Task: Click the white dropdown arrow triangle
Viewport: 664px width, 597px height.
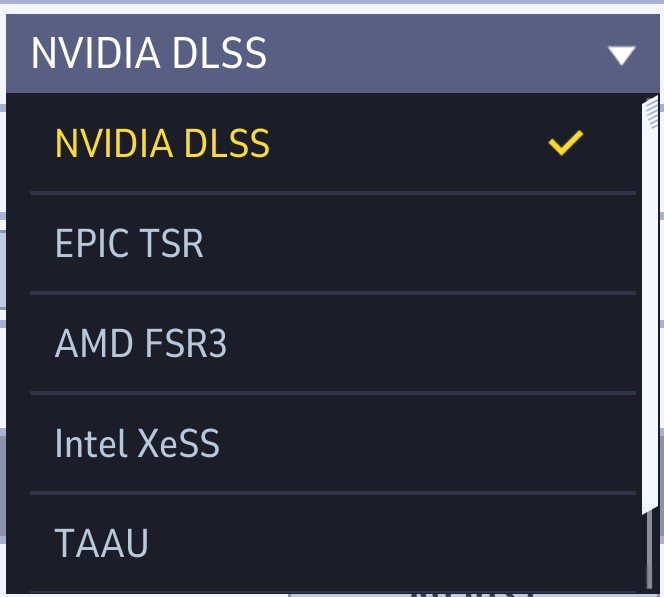Action: tap(622, 55)
